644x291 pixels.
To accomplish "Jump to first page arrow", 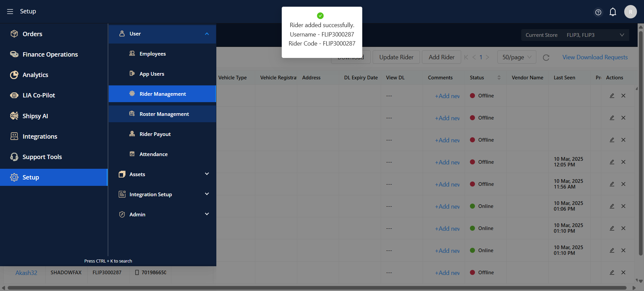I will pyautogui.click(x=466, y=57).
